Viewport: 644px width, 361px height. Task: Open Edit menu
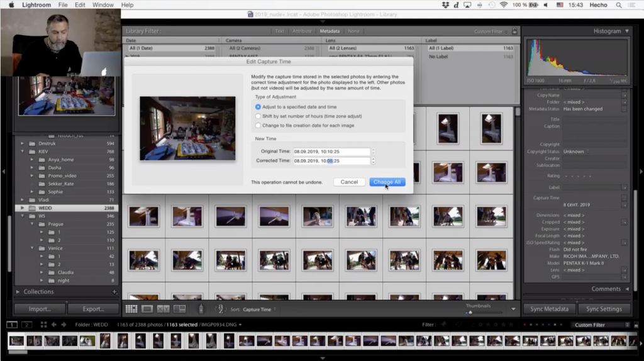tap(80, 5)
